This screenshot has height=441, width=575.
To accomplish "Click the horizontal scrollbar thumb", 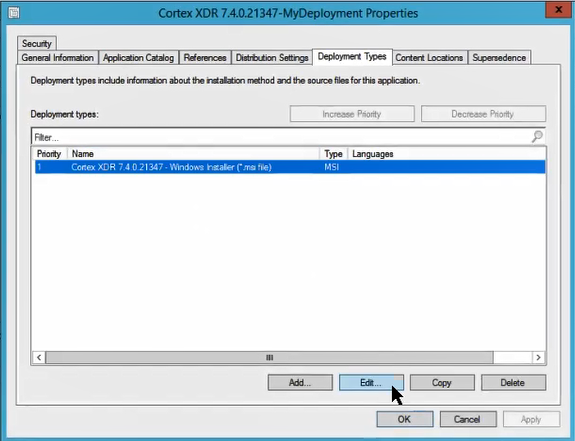I will [270, 357].
